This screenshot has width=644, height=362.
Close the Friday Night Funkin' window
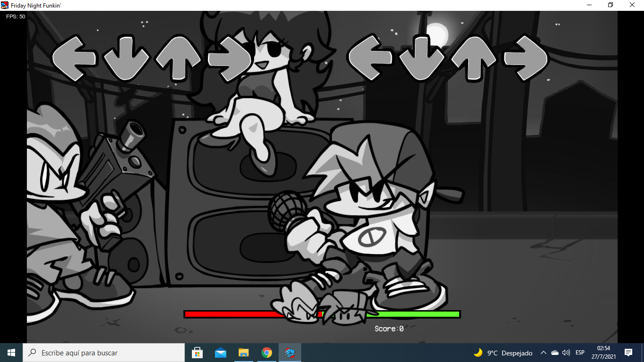[x=632, y=5]
